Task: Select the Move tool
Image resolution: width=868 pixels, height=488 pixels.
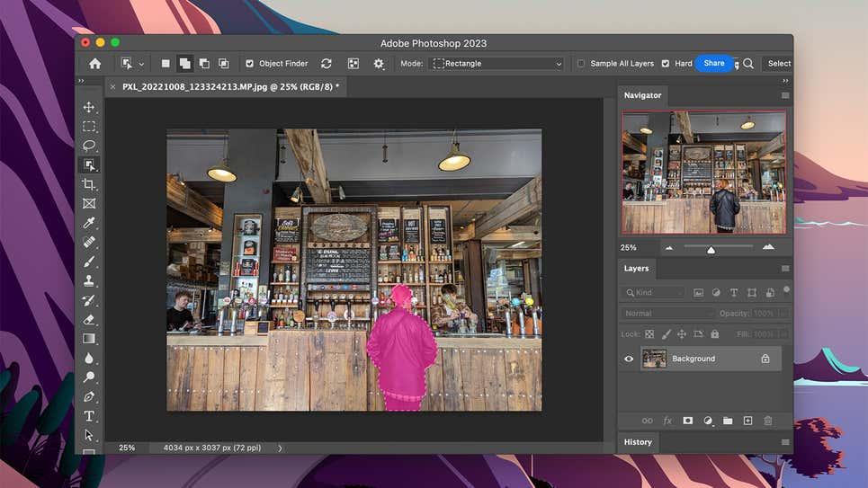Action: pyautogui.click(x=89, y=108)
